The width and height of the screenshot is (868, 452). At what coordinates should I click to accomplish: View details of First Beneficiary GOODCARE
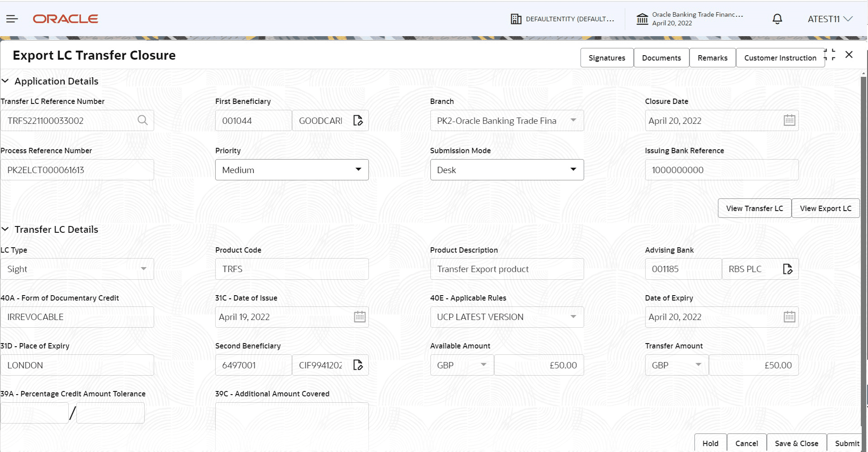coord(358,120)
